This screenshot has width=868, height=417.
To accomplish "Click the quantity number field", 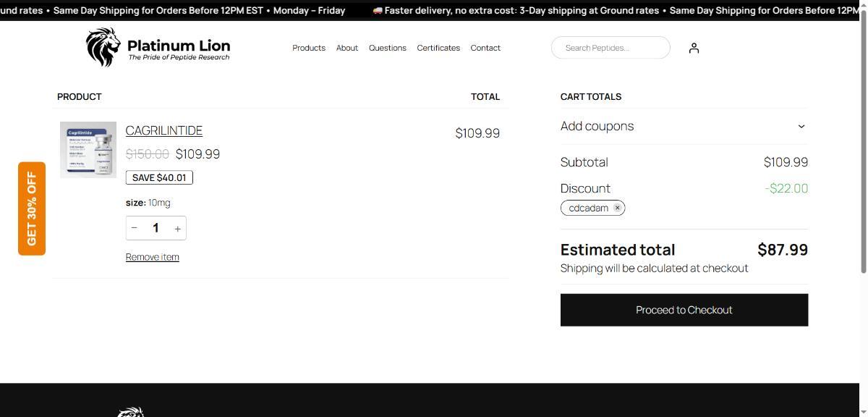I will tap(156, 228).
